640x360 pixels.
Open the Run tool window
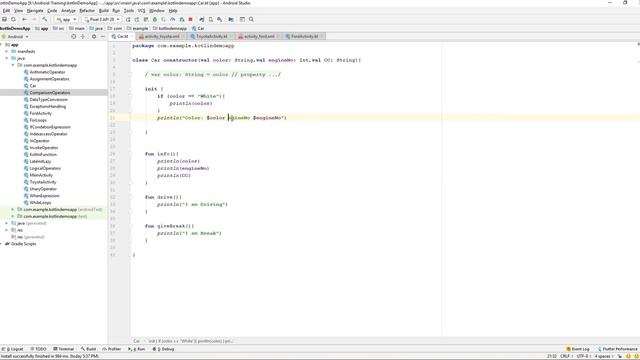click(136, 349)
